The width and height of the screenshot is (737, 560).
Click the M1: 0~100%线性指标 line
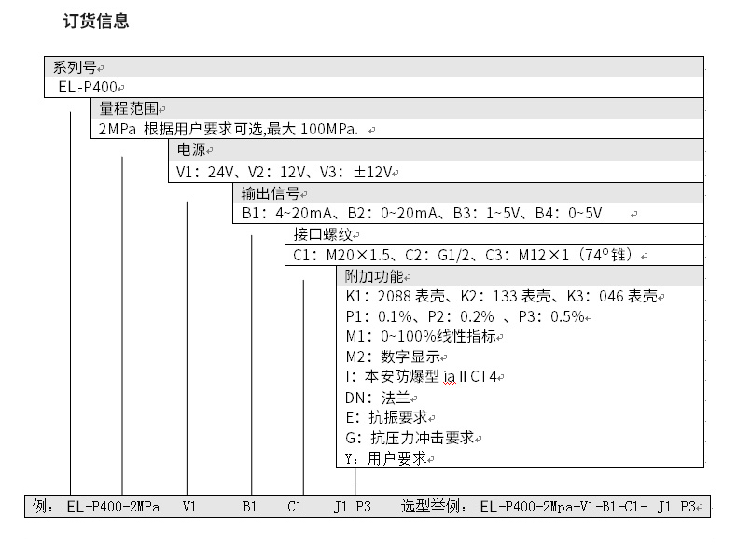pyautogui.click(x=421, y=336)
